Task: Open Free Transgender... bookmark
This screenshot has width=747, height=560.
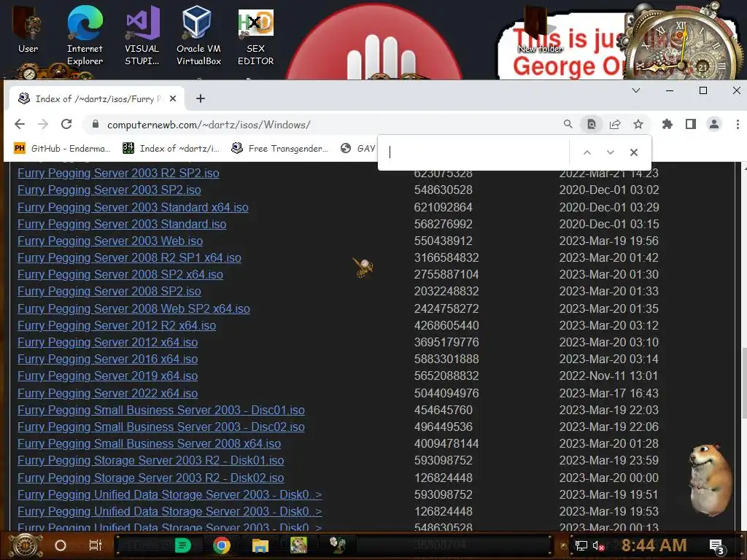Action: tap(279, 148)
